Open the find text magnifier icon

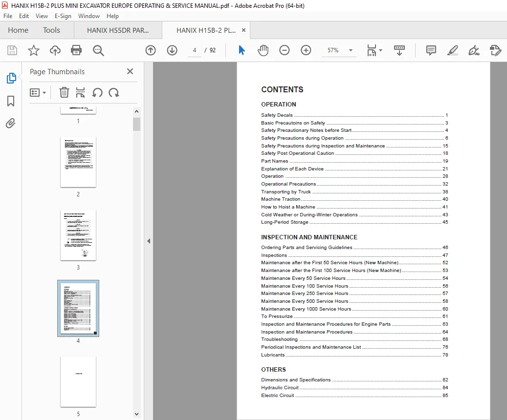coord(98,50)
